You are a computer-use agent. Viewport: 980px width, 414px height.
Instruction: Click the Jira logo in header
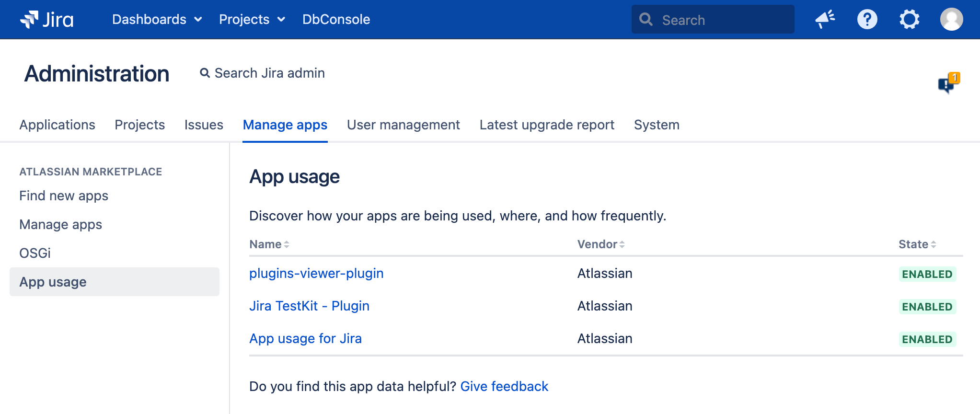point(47,20)
